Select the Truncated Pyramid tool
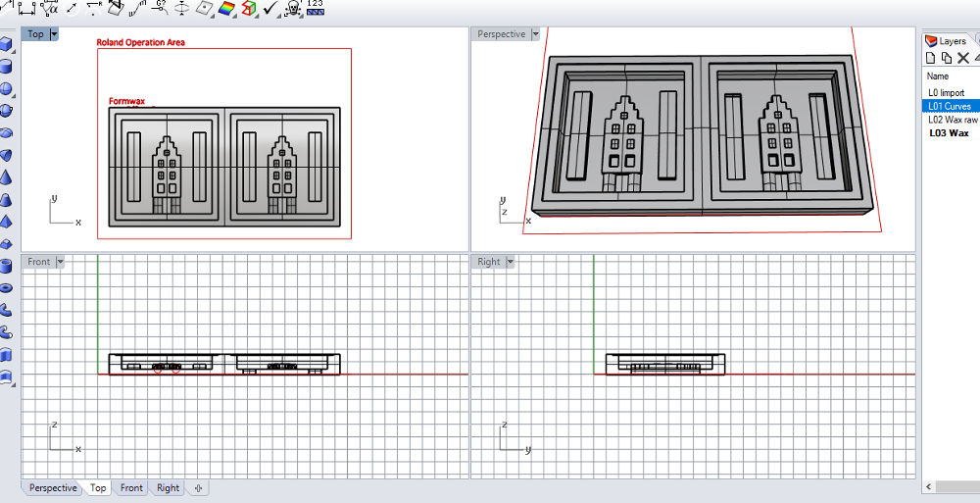The width and height of the screenshot is (980, 503). tap(6, 243)
